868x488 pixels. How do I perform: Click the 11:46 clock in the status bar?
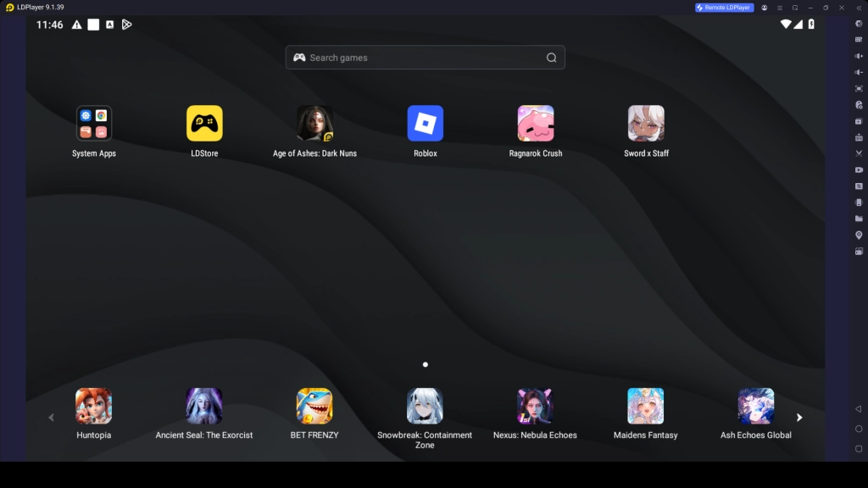[50, 25]
